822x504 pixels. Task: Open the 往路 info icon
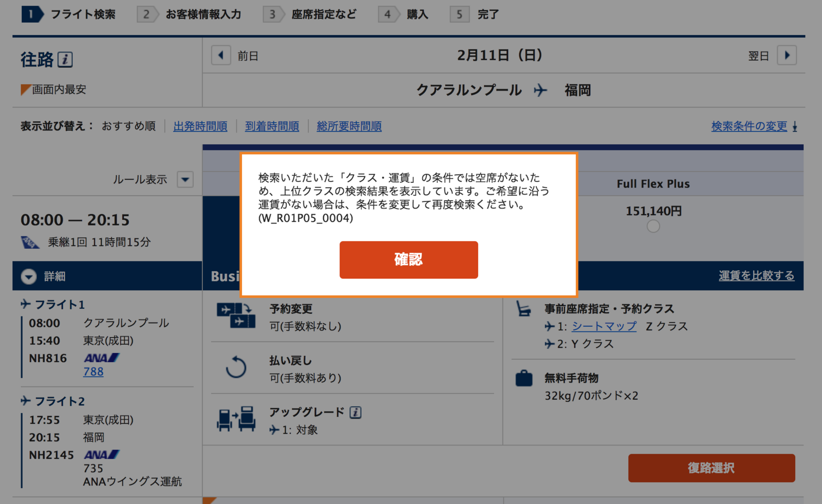(x=65, y=60)
